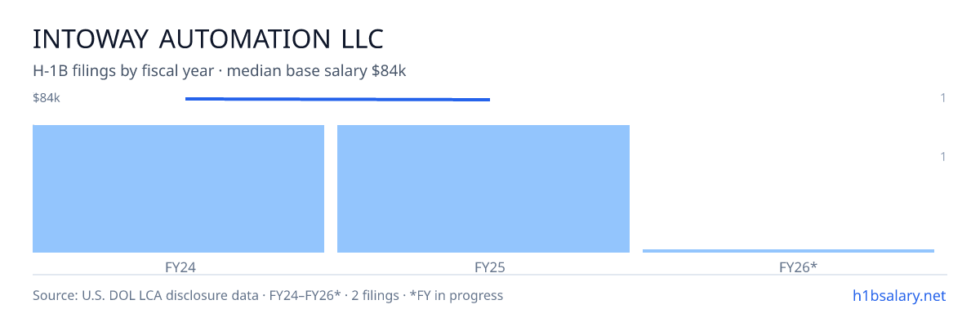Click the FY24 axis label
This screenshot has width=980, height=327.
click(x=178, y=267)
